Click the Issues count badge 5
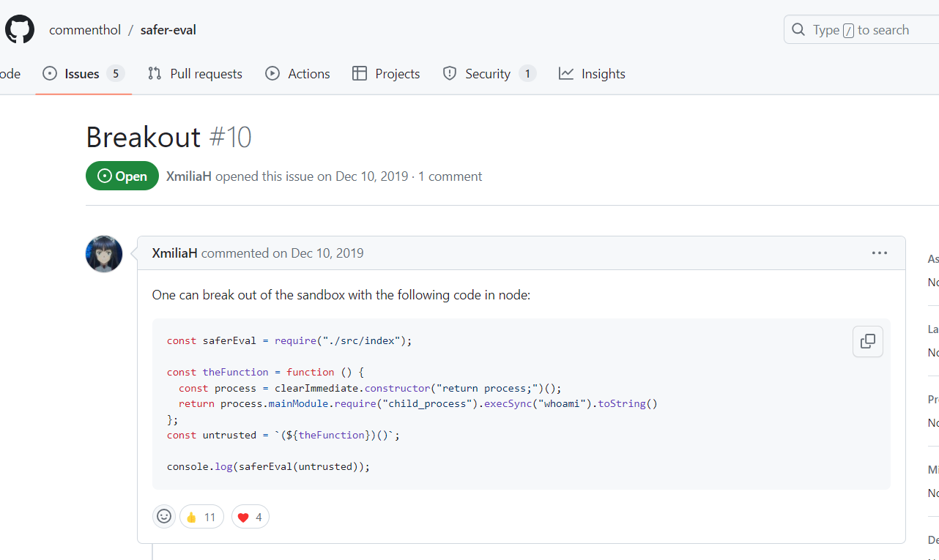939x560 pixels. [116, 73]
